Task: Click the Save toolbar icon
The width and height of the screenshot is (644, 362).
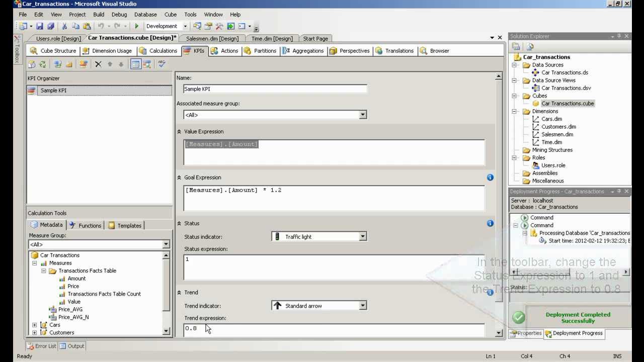Action: pyautogui.click(x=39, y=26)
